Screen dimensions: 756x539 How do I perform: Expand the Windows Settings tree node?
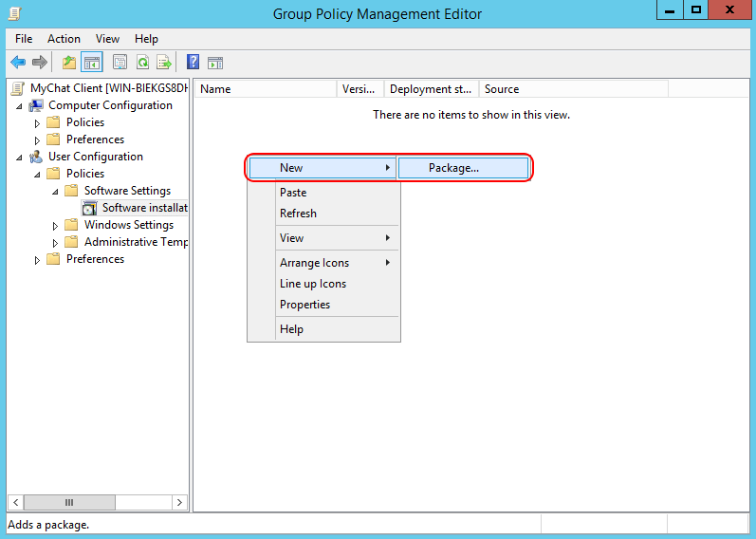pos(56,226)
